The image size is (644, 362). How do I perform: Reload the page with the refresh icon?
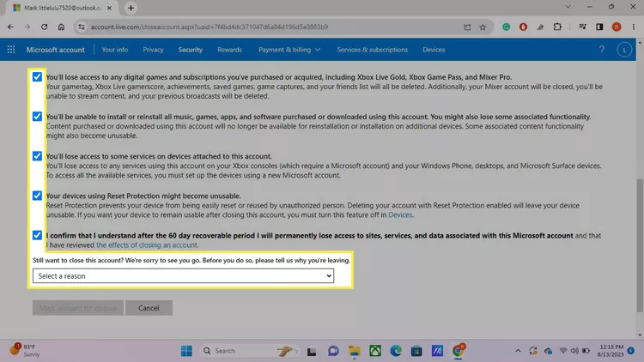click(44, 27)
